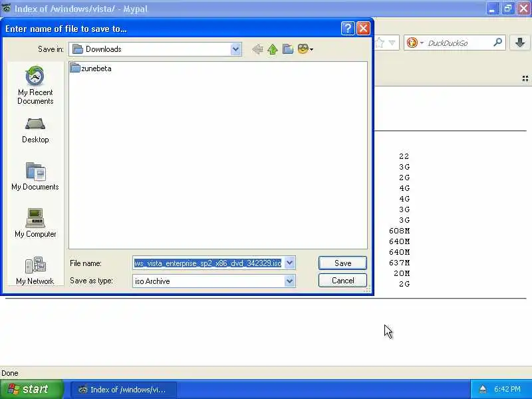Open My Computer in places bar
The height and width of the screenshot is (399, 532).
coord(35,223)
